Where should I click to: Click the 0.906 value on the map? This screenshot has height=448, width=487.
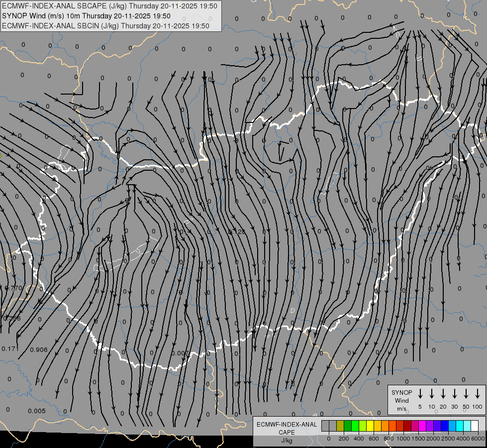click(x=39, y=350)
